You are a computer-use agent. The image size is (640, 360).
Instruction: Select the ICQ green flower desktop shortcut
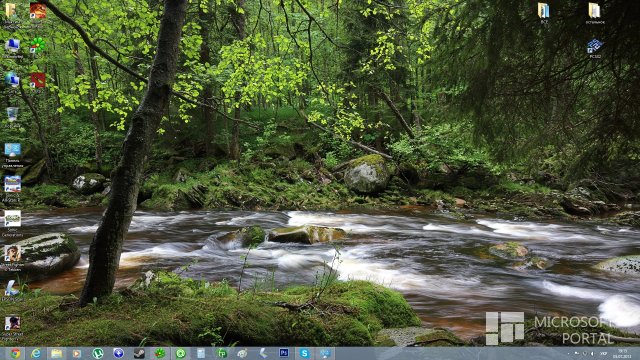coord(38,46)
